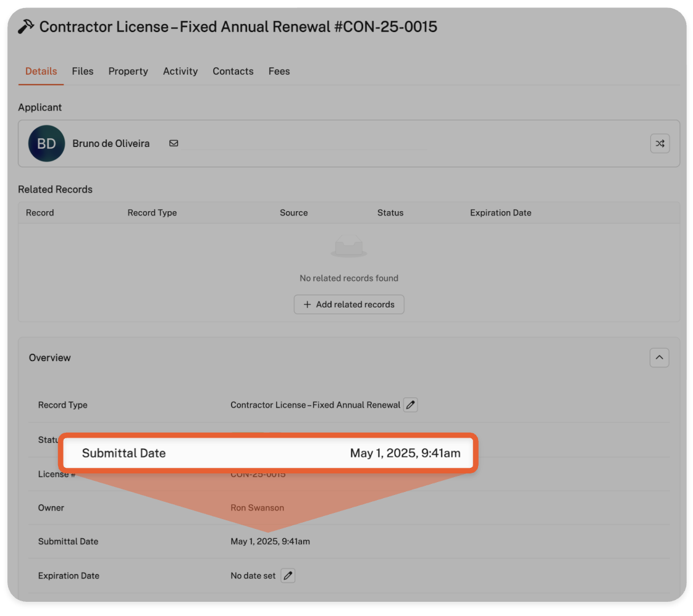Switch to the Files tab

(x=83, y=72)
